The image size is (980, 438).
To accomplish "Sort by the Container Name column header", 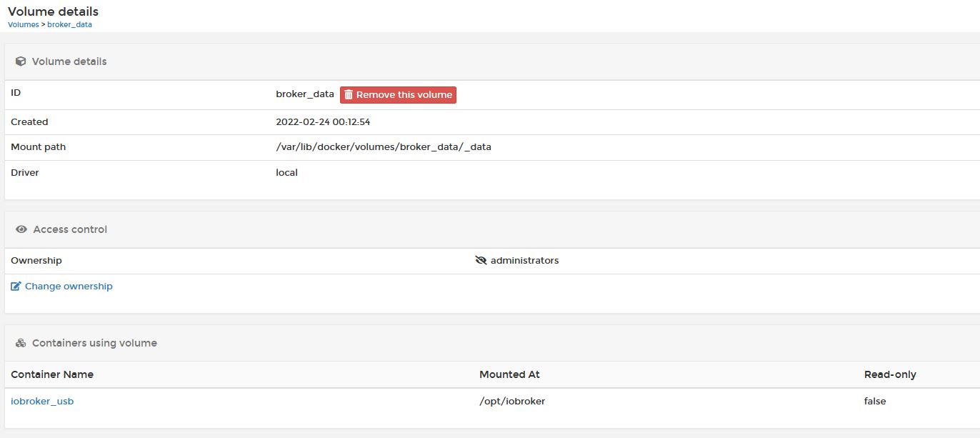I will tap(52, 374).
